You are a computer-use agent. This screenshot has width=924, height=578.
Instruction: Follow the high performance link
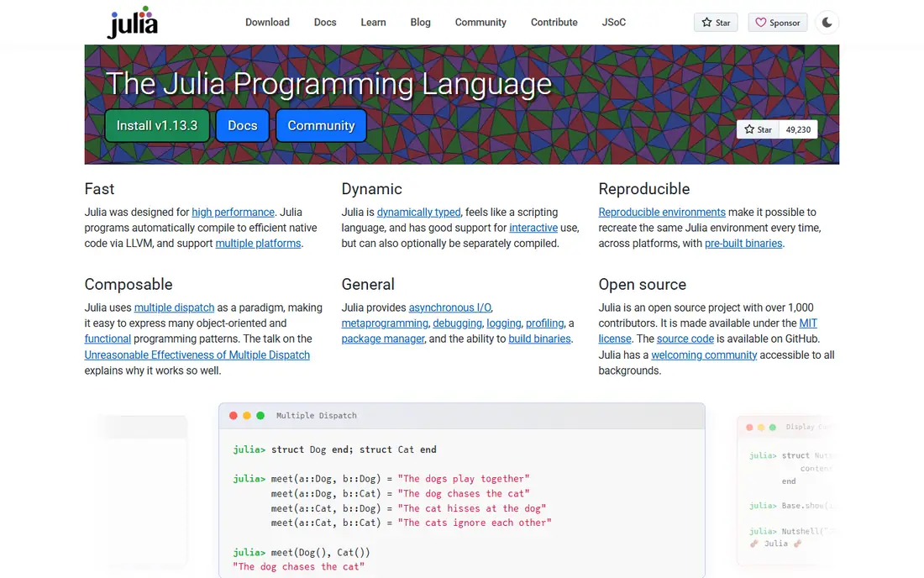[x=233, y=212]
